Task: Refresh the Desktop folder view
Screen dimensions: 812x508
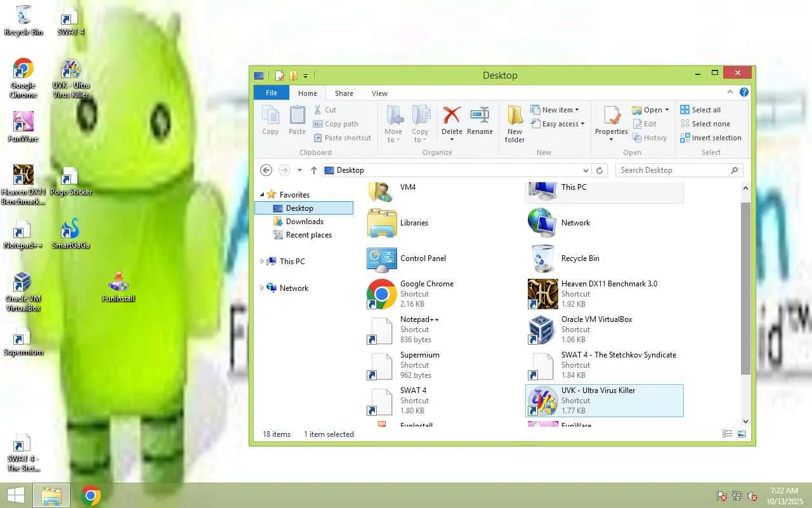Action: (599, 170)
